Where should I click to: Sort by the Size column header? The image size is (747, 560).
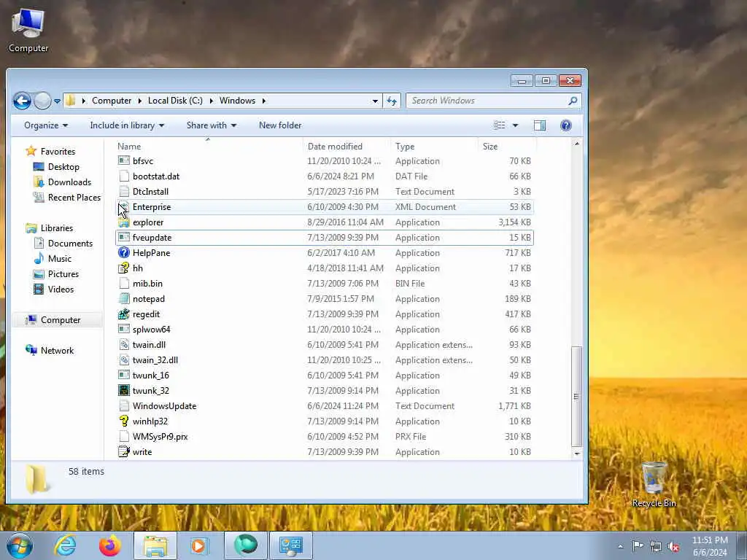coord(490,146)
